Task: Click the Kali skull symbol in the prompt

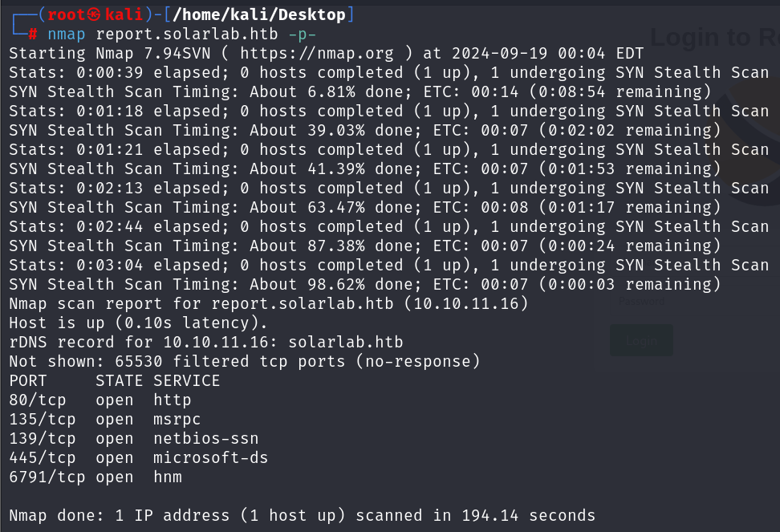Action: 94,14
